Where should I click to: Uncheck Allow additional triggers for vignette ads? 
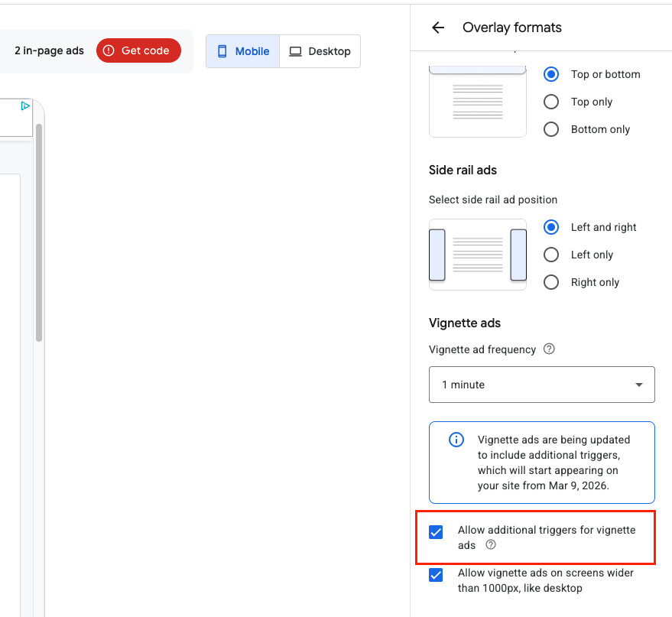point(436,532)
